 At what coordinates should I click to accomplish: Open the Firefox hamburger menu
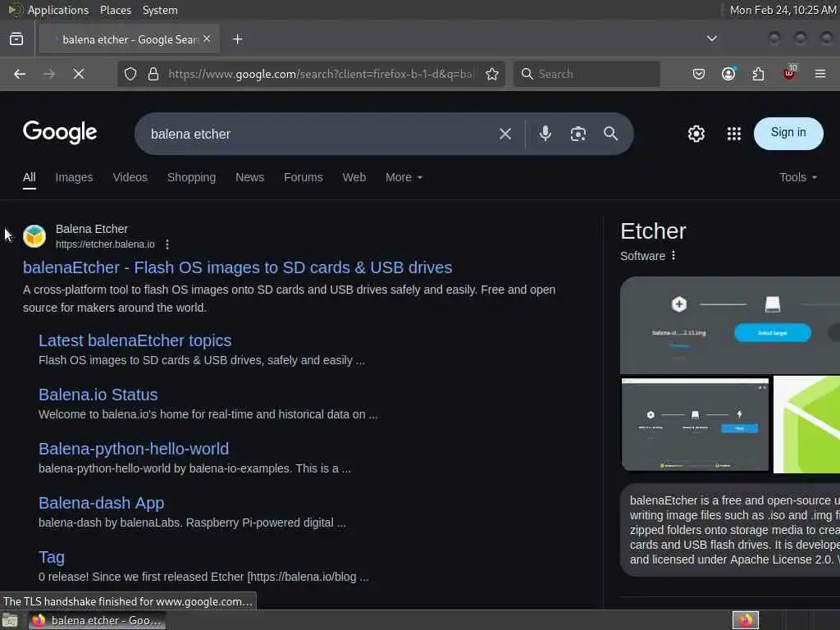pyautogui.click(x=820, y=74)
